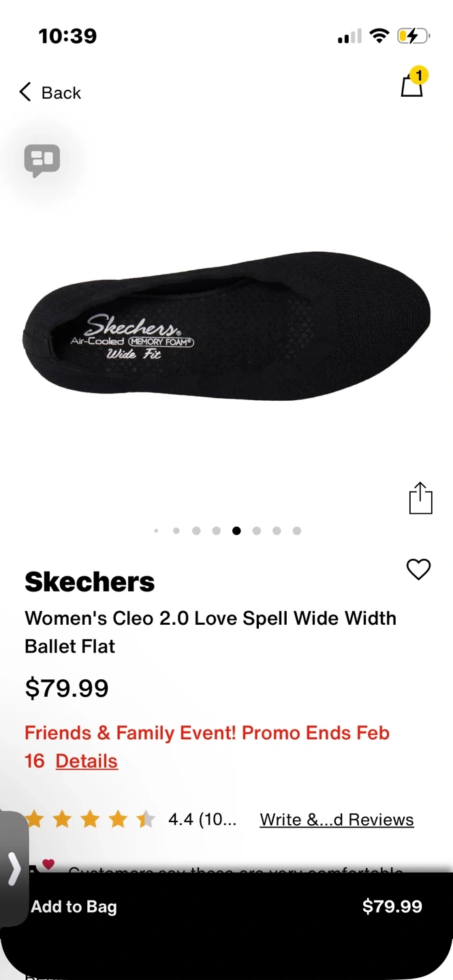Add shoe to favorites heart icon
The width and height of the screenshot is (453, 980).
click(418, 569)
